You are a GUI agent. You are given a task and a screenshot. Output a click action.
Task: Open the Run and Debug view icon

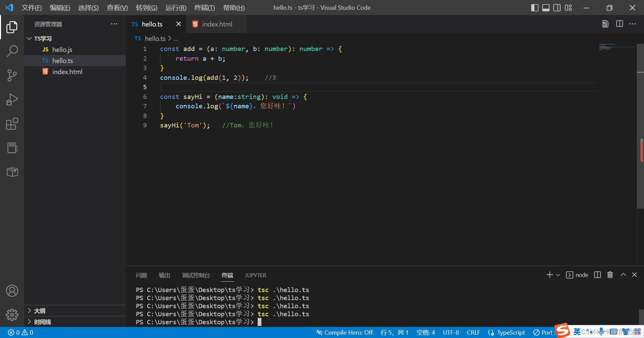(x=12, y=100)
